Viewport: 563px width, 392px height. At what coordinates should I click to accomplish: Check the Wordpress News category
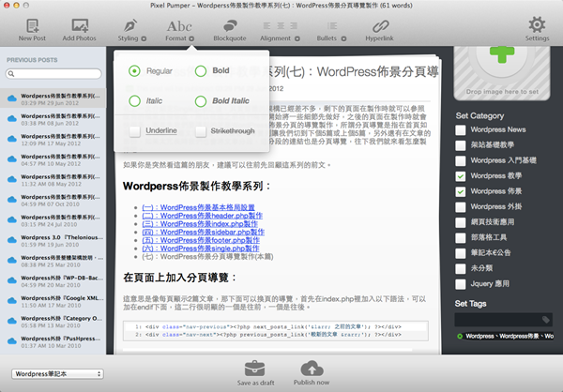tap(461, 130)
